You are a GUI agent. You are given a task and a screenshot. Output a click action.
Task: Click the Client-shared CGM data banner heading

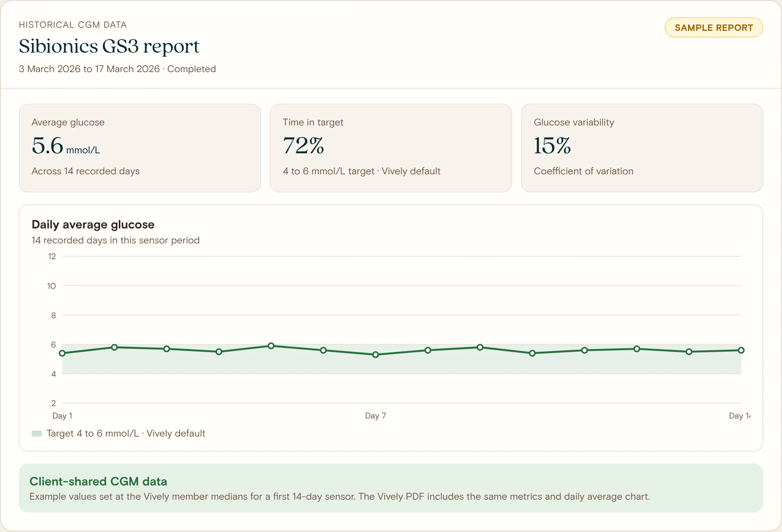click(98, 481)
